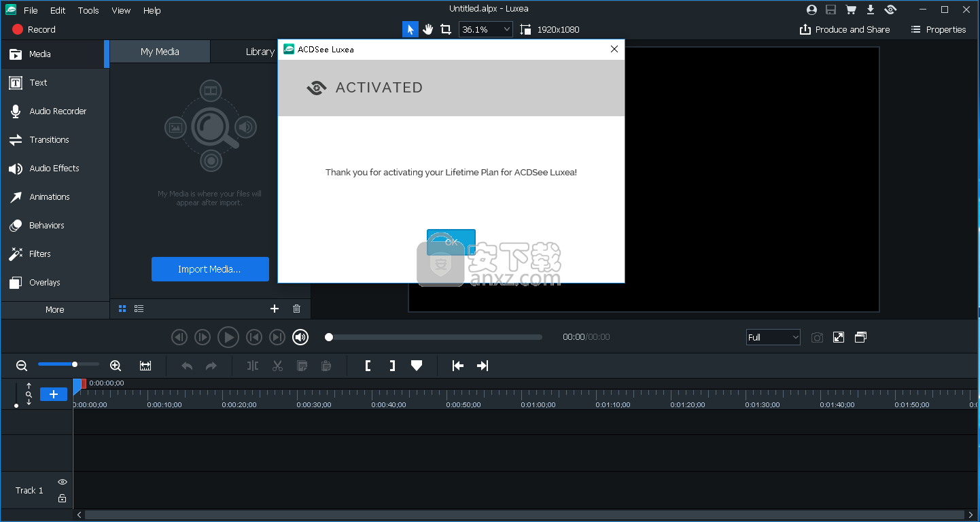Close the ACDSee Luxea activation dialog
Viewport: 980px width, 522px height.
coord(614,49)
